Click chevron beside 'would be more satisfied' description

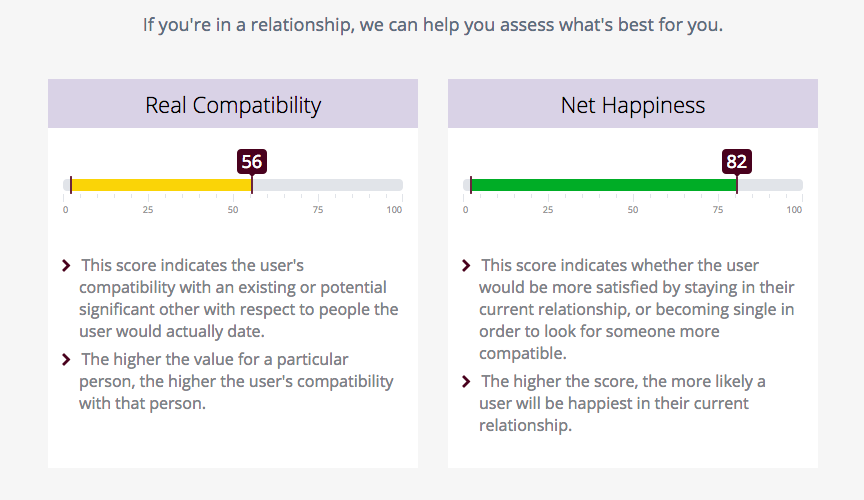(466, 266)
